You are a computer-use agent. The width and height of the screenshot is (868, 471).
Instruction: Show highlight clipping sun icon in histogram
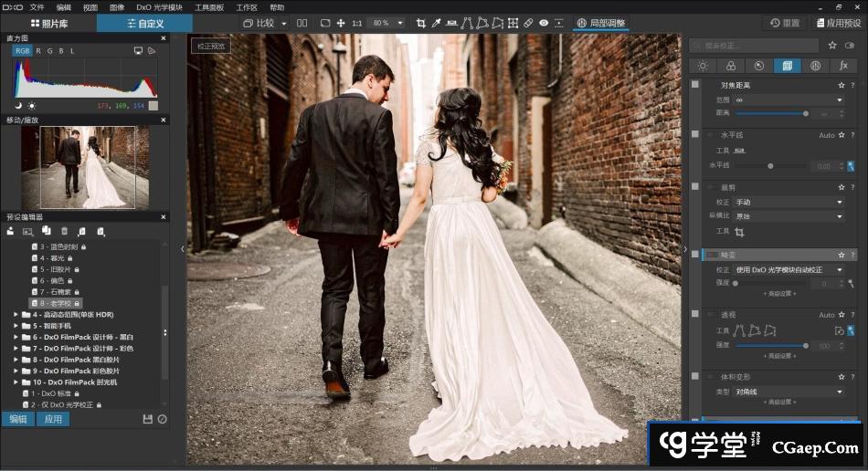32,106
